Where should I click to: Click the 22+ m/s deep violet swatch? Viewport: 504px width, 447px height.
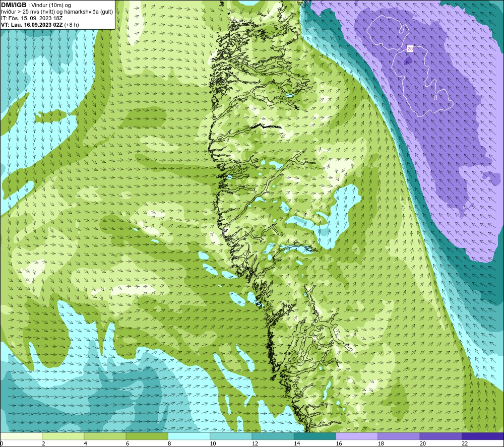click(x=483, y=436)
